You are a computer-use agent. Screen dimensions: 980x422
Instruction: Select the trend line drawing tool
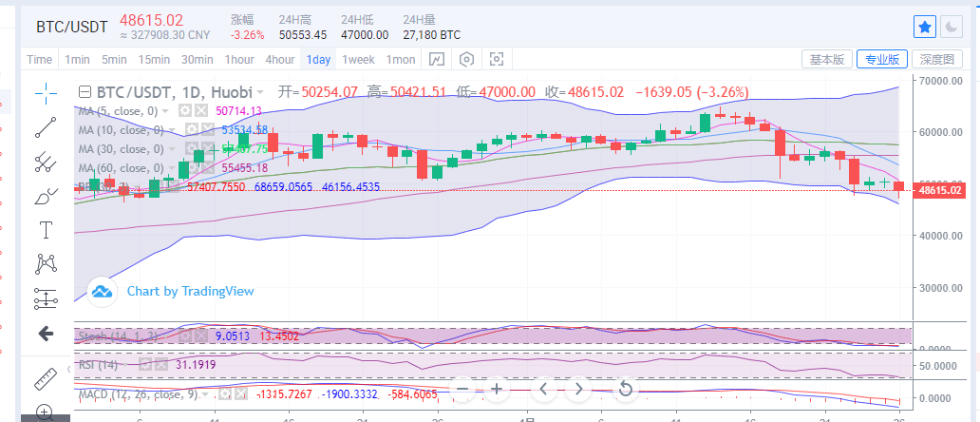[x=46, y=126]
